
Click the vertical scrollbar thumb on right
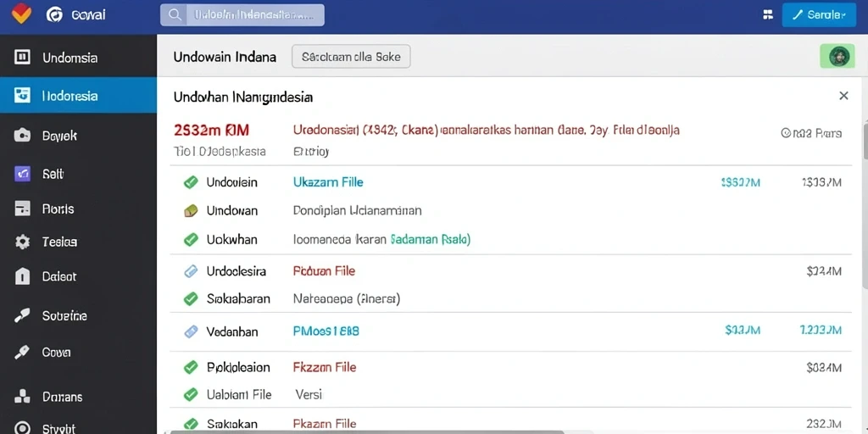click(x=865, y=141)
